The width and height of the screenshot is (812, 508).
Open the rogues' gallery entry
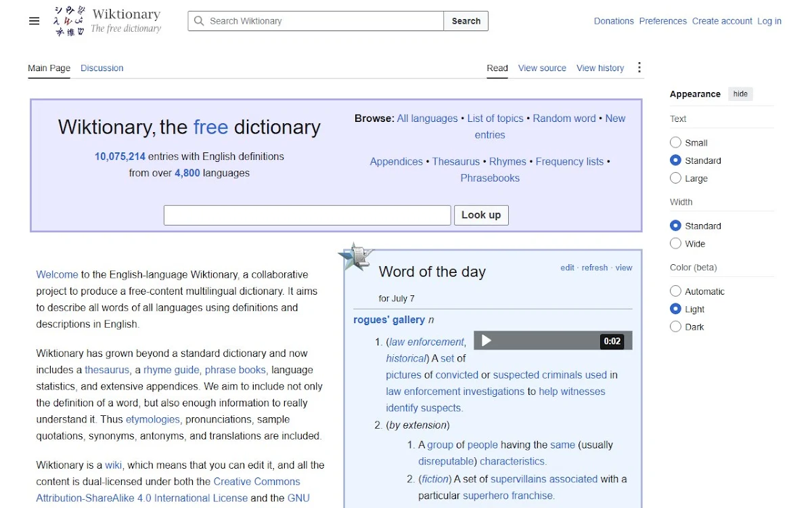[x=389, y=320]
